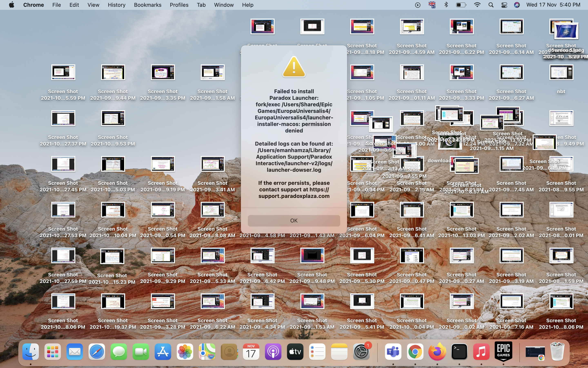The image size is (588, 368).
Task: Open Maps from the Dock
Action: (207, 352)
